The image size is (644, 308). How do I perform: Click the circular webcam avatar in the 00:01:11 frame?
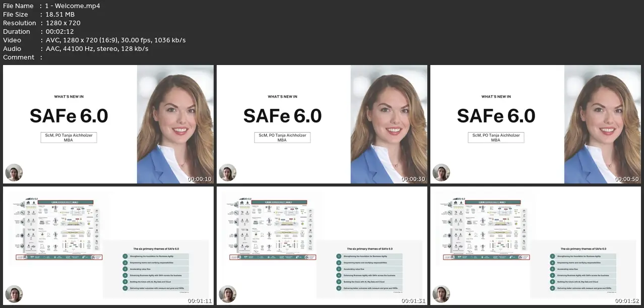(14, 294)
